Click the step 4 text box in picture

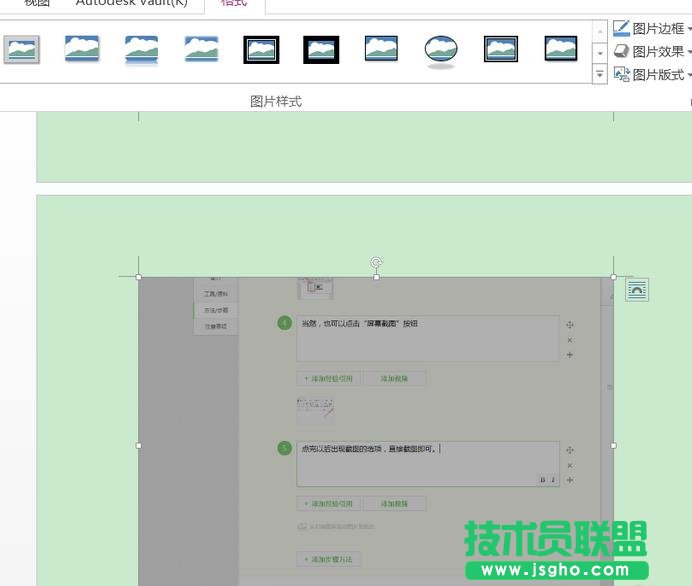428,339
